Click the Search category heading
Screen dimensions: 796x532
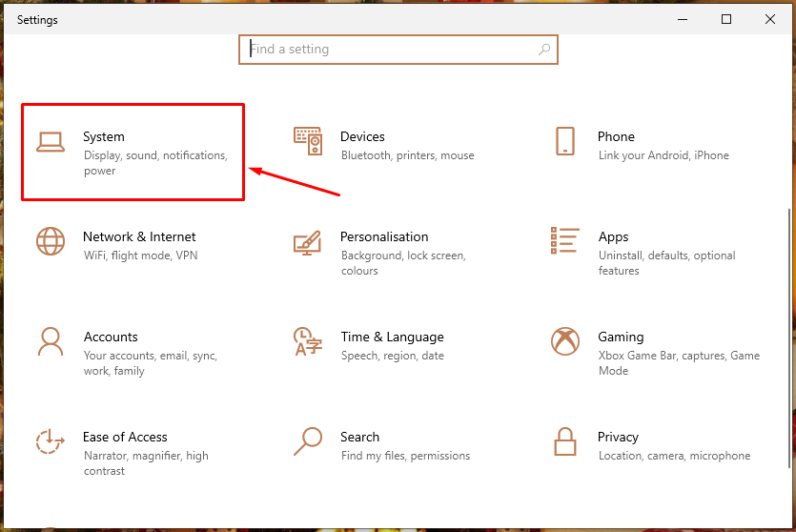pyautogui.click(x=360, y=437)
